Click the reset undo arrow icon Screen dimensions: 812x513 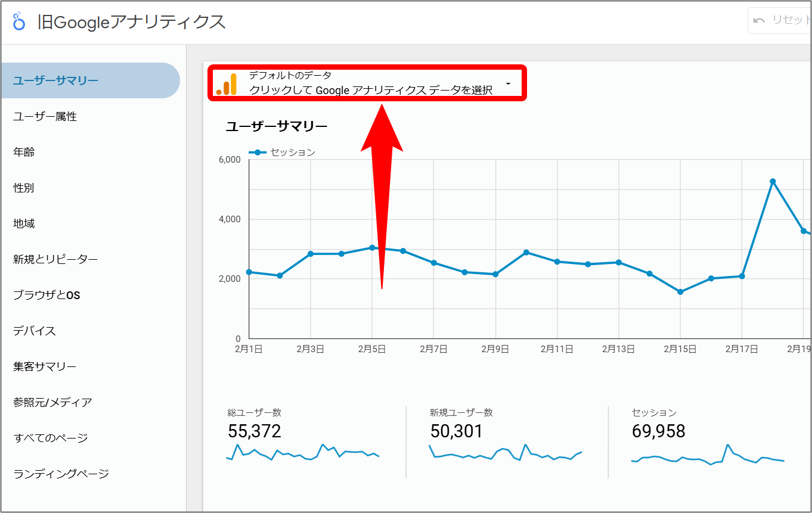pyautogui.click(x=759, y=20)
